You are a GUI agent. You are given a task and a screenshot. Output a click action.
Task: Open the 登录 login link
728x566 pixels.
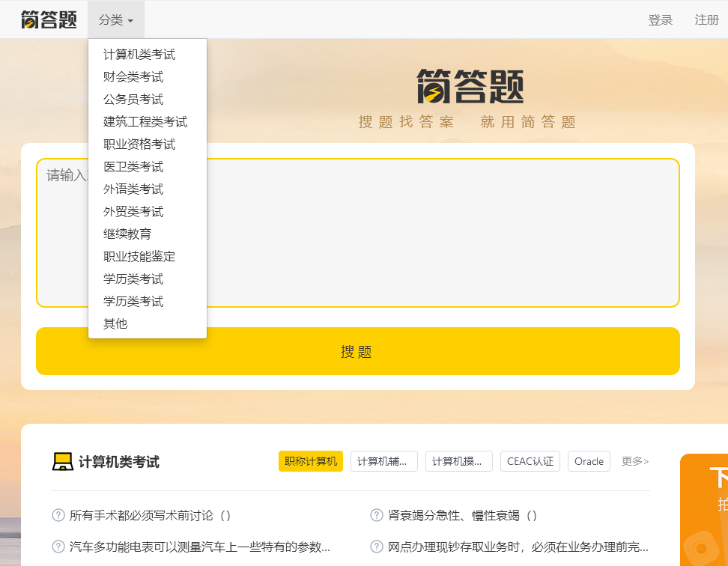(661, 20)
